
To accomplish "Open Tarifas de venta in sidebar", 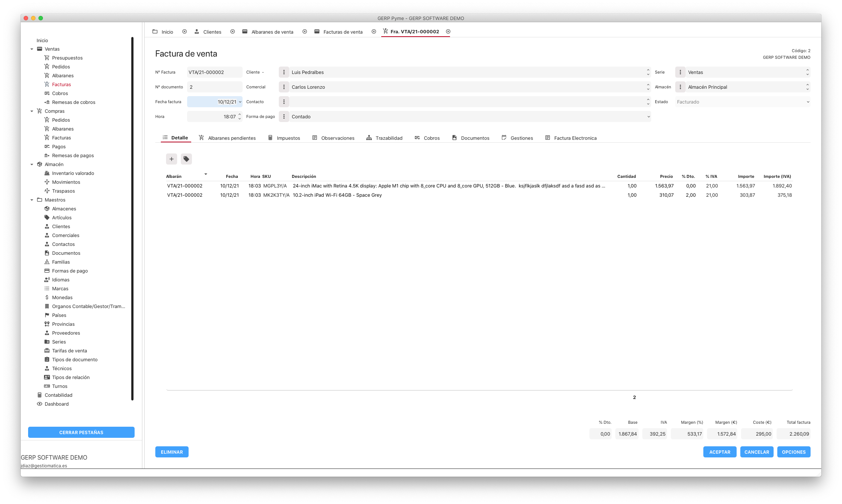I will point(70,351).
